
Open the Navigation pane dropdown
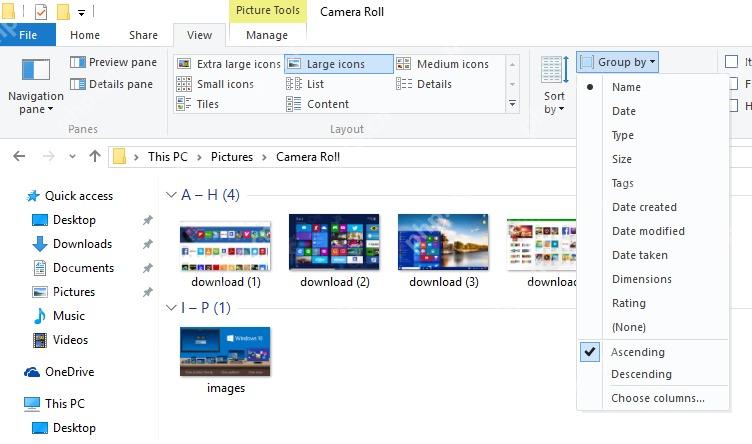click(x=35, y=86)
